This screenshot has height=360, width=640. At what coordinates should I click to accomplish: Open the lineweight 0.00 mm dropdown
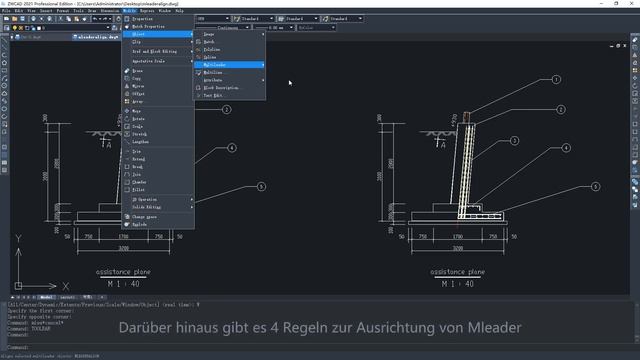pyautogui.click(x=291, y=28)
